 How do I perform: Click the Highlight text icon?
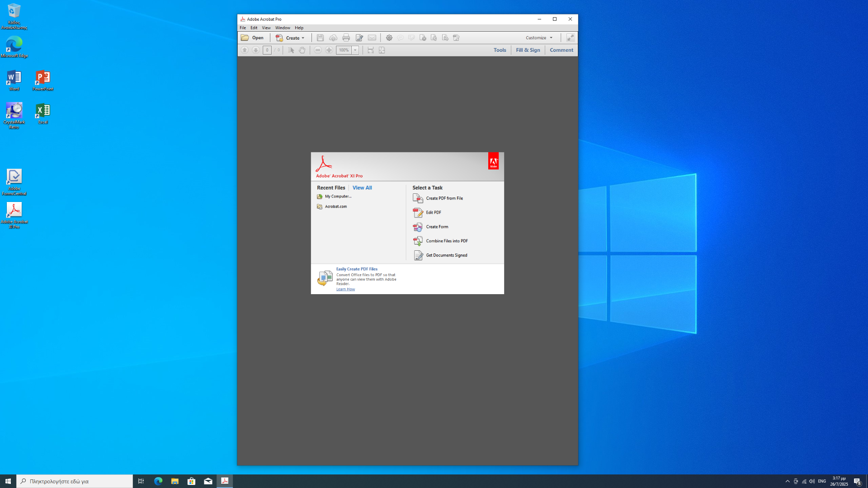411,38
